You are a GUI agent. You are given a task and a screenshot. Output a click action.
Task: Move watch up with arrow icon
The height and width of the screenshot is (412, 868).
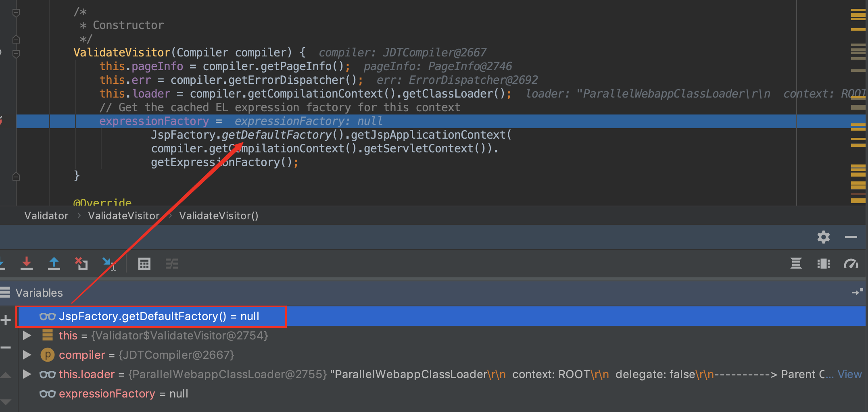coord(6,375)
